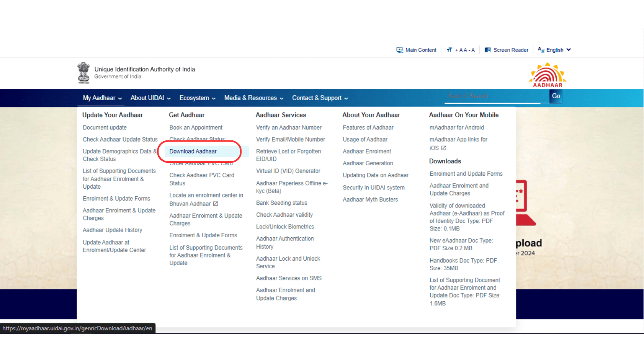
Task: Open Handbooks Doc Type PDF link
Action: 463,264
